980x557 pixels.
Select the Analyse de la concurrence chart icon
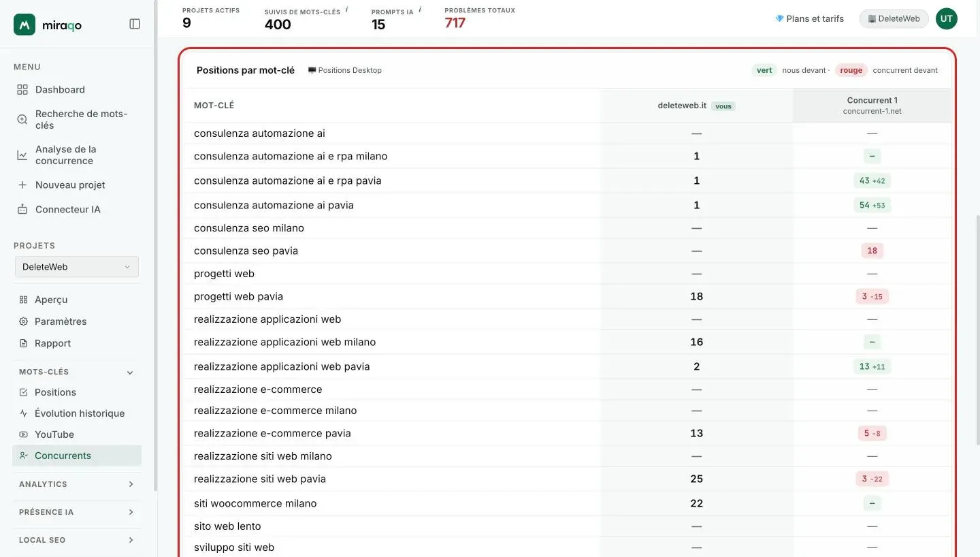22,155
